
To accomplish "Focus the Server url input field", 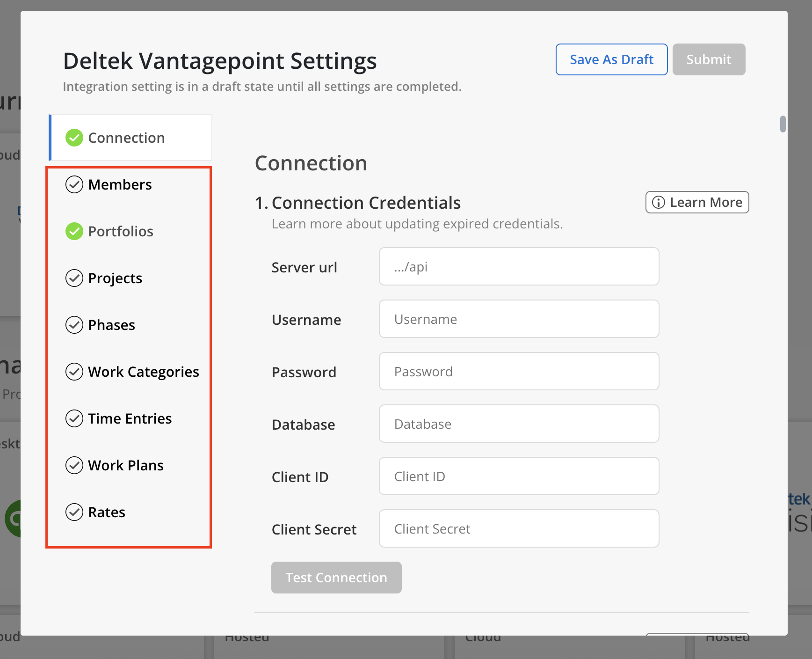I will (x=519, y=266).
